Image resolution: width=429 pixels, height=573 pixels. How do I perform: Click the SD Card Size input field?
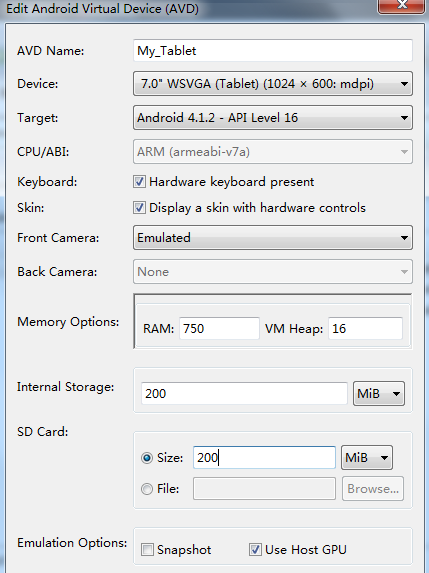[x=264, y=458]
